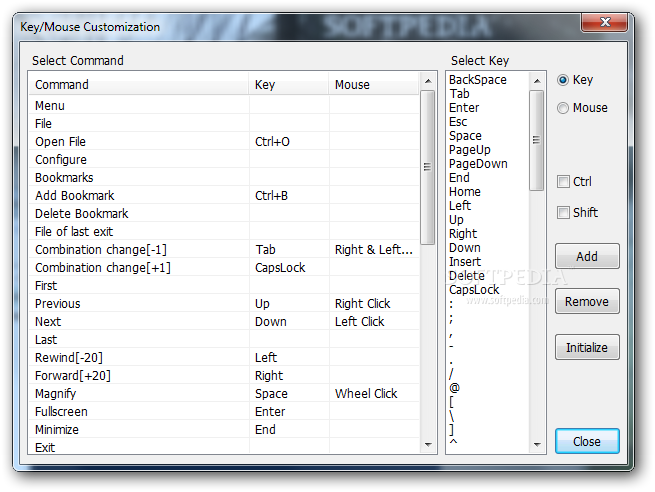Click the Command column header
Viewport: 655px width, 492px height.
[139, 84]
